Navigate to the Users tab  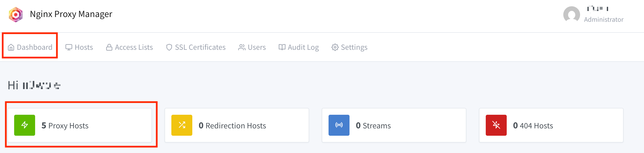pyautogui.click(x=252, y=47)
